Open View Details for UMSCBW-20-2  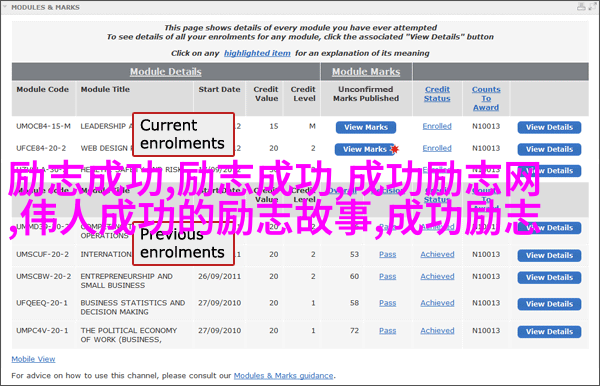pyautogui.click(x=549, y=277)
